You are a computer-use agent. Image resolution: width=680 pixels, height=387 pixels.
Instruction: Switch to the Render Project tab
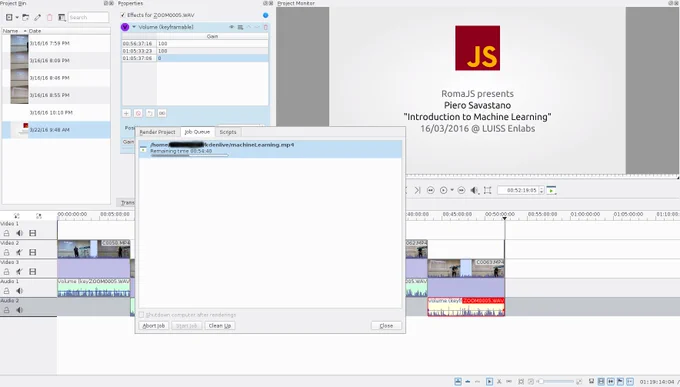[157, 132]
